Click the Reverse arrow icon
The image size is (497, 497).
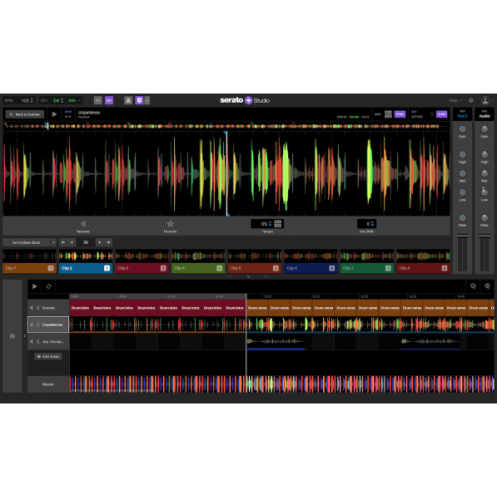tap(83, 224)
